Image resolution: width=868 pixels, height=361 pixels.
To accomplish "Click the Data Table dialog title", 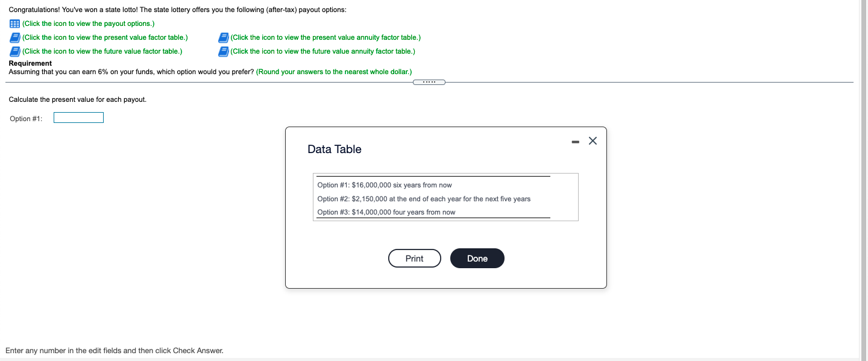I will click(335, 149).
